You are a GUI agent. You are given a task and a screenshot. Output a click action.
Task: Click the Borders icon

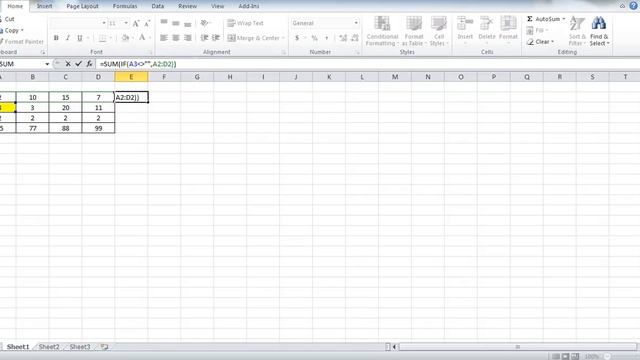102,38
